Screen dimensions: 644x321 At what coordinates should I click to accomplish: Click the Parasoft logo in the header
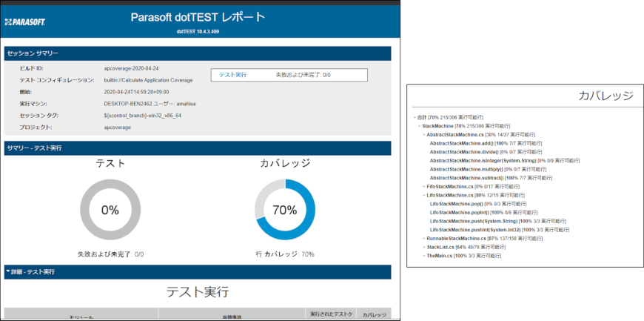24,21
